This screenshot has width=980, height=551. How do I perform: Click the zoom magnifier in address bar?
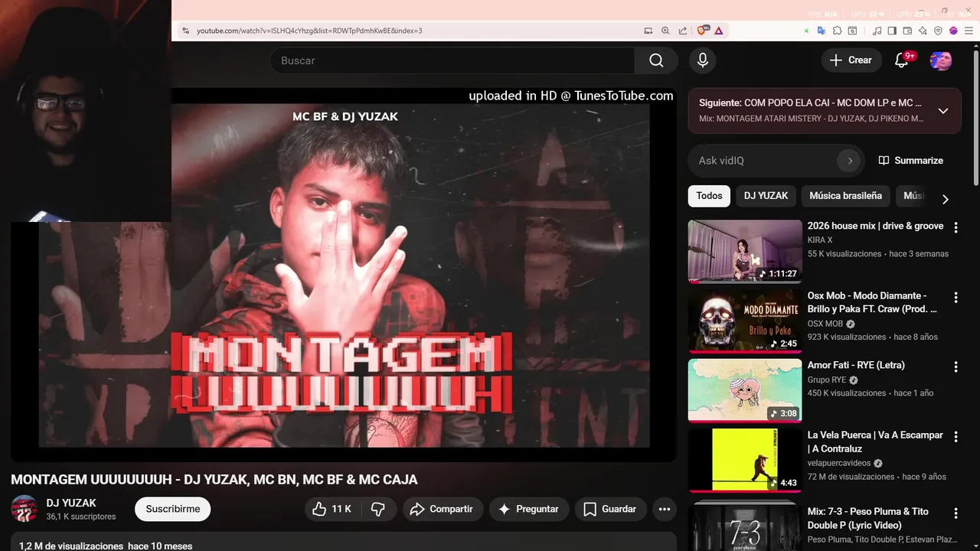(x=665, y=31)
